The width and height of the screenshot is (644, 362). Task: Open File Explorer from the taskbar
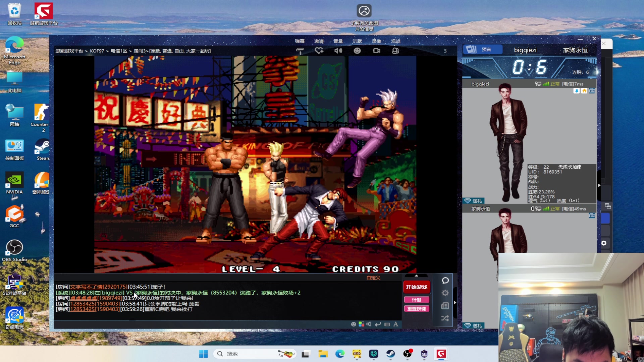[x=323, y=354]
